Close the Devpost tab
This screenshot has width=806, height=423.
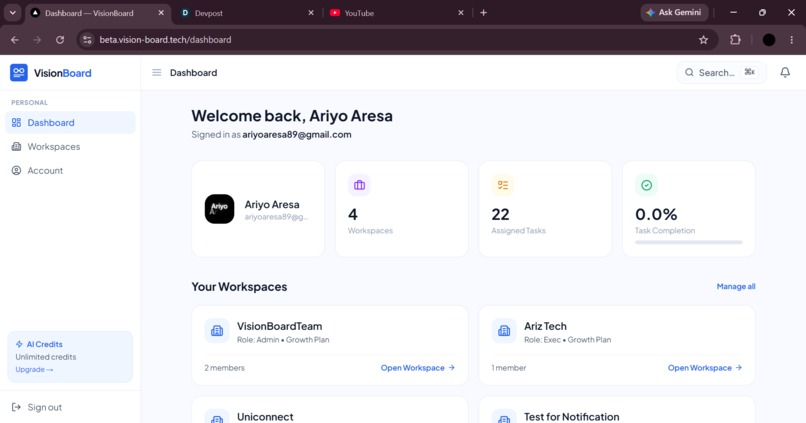(310, 13)
